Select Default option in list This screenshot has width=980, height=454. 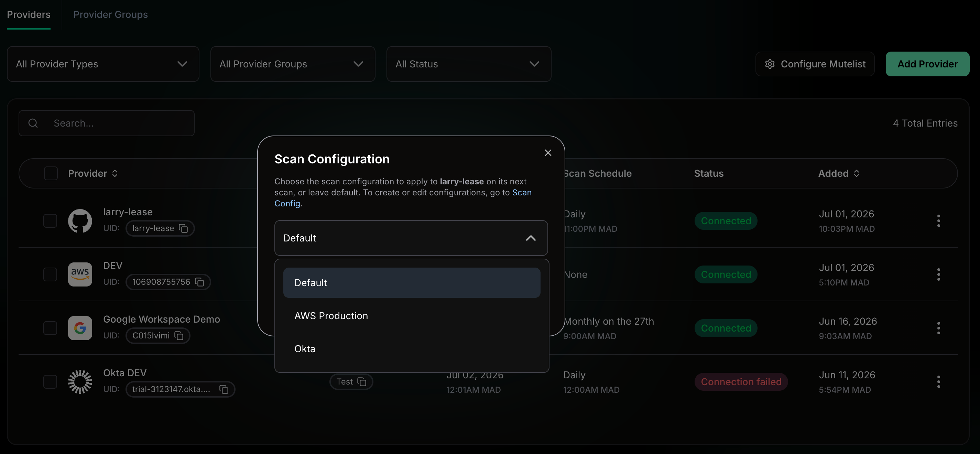pyautogui.click(x=412, y=283)
